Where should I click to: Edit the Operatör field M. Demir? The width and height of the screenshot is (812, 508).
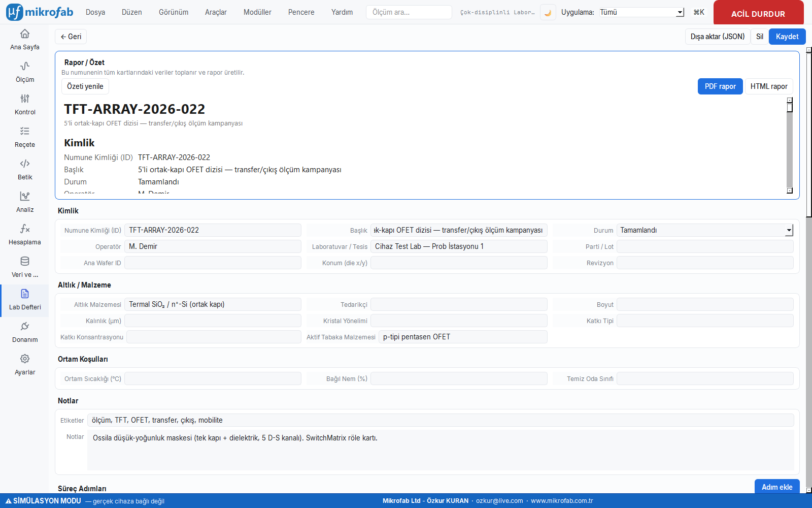(x=213, y=246)
